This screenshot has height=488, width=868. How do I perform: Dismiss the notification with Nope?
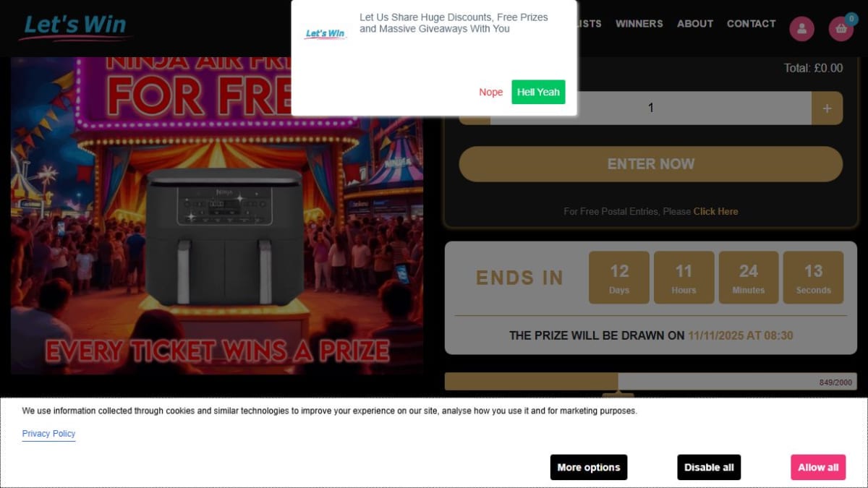click(490, 93)
